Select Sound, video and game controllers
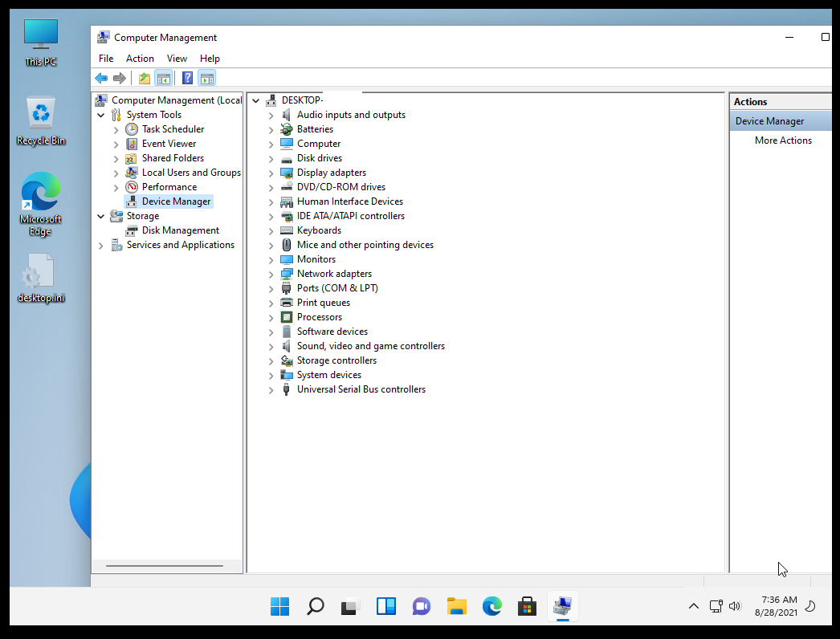Image resolution: width=840 pixels, height=639 pixels. click(x=371, y=346)
